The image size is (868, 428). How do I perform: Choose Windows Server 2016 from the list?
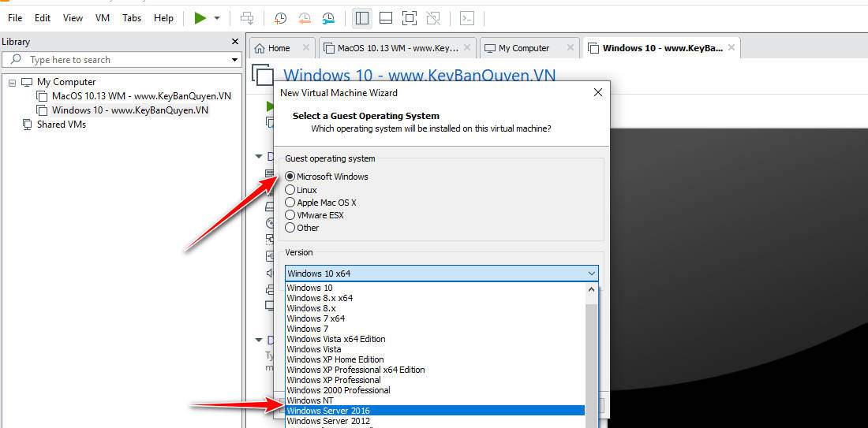[x=435, y=411]
